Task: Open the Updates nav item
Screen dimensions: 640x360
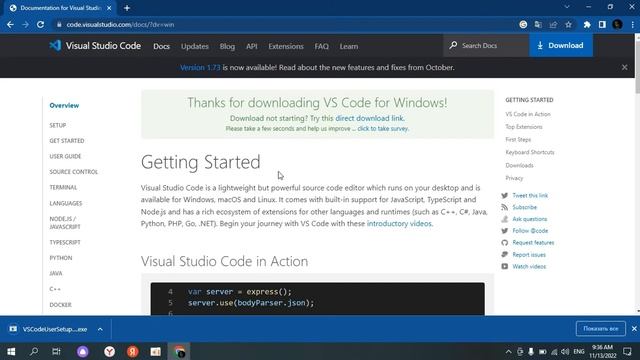Action: click(195, 46)
